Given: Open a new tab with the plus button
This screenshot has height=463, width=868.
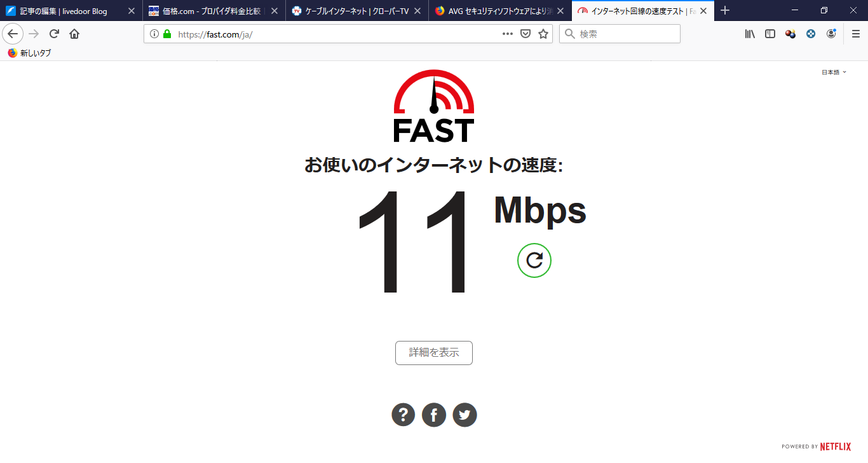Looking at the screenshot, I should (725, 10).
